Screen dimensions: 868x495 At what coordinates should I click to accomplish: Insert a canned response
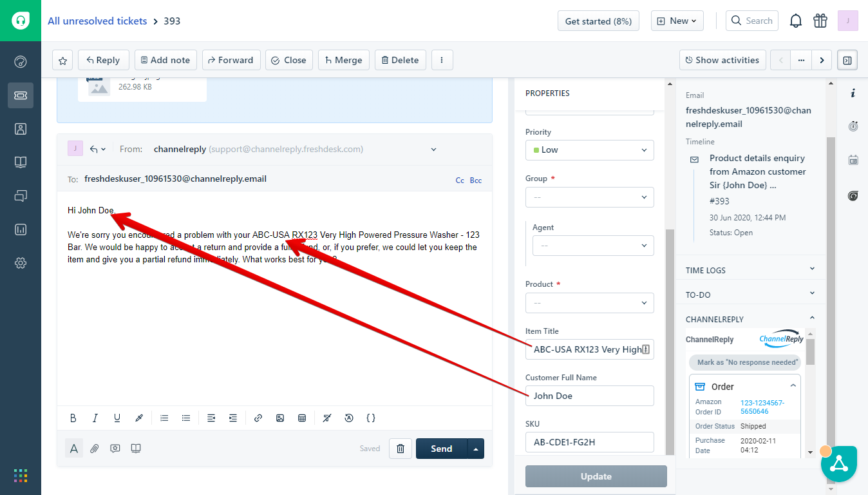coord(115,449)
